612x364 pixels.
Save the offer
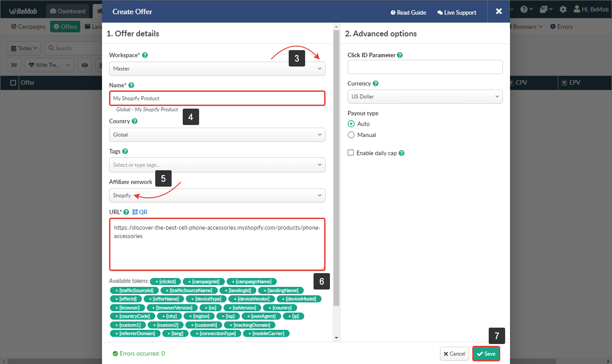pyautogui.click(x=486, y=354)
